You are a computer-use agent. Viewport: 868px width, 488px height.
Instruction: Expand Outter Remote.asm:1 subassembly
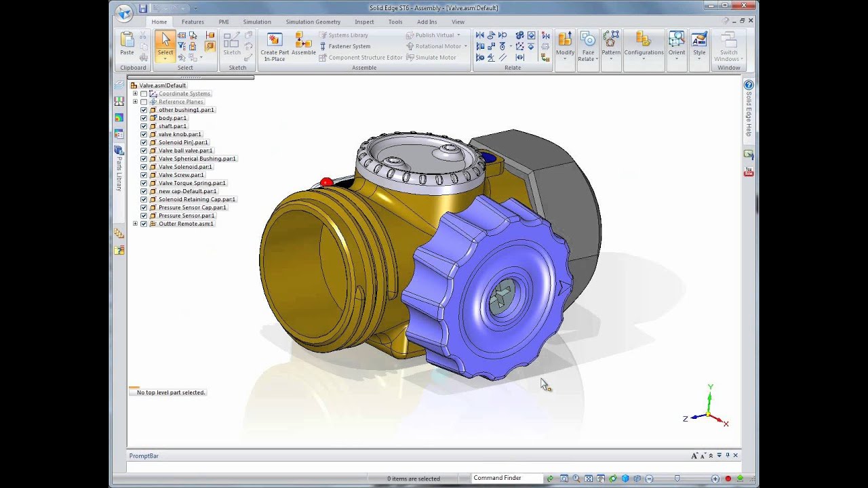[x=135, y=224]
